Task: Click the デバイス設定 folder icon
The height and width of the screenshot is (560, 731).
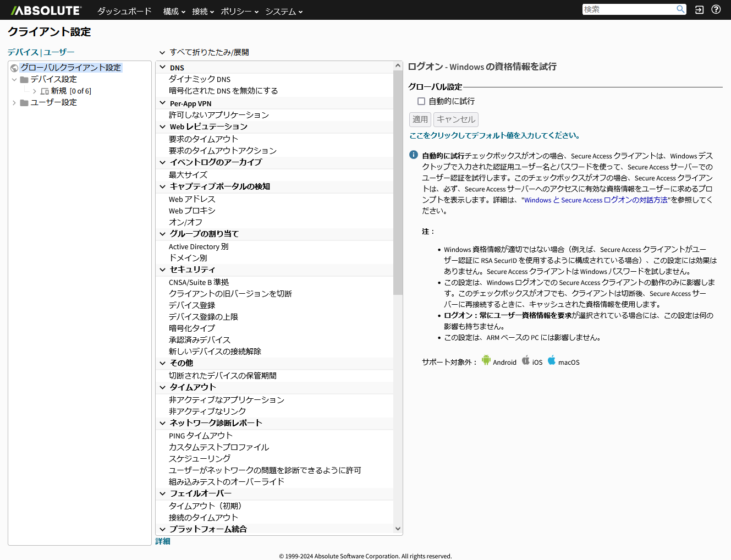Action: pyautogui.click(x=24, y=80)
